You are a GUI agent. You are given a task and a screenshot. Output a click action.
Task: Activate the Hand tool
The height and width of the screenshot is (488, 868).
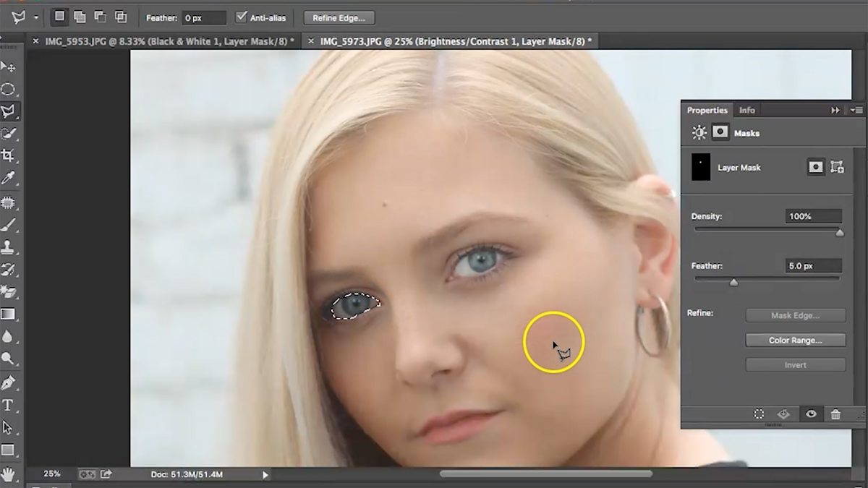(x=9, y=474)
